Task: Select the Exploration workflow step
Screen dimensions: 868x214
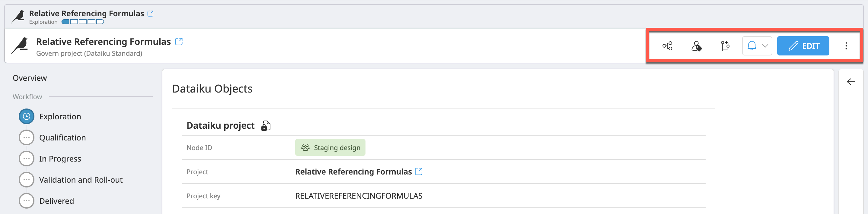Action: coord(60,117)
